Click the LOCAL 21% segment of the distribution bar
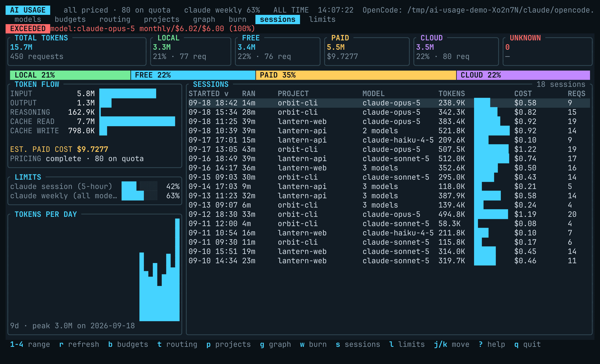Image resolution: width=600 pixels, height=364 pixels. pyautogui.click(x=70, y=75)
